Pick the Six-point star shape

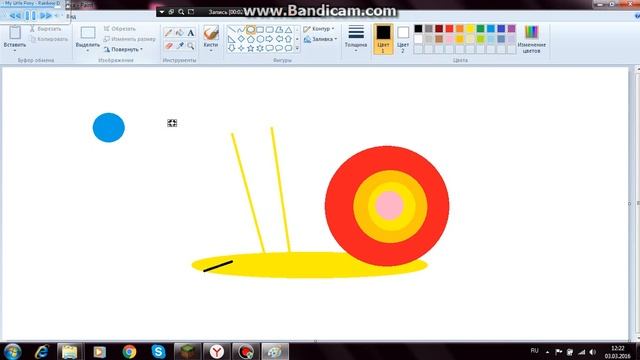[x=260, y=48]
